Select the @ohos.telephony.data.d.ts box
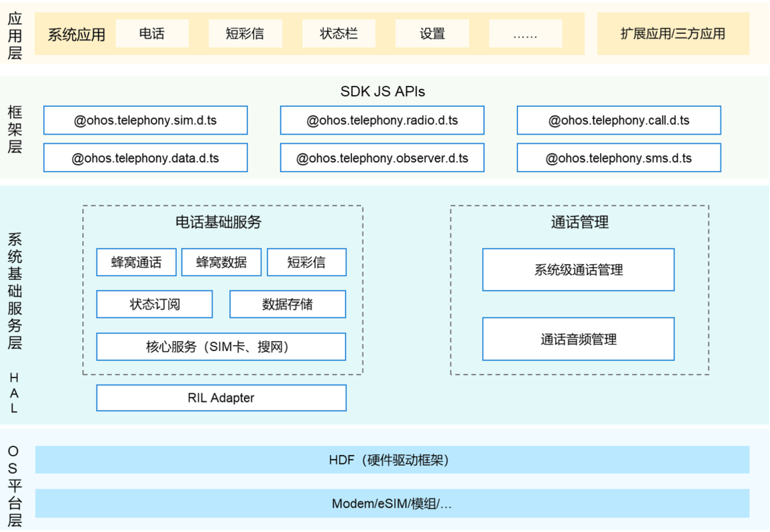Screen dimensions: 770x532 (x=145, y=158)
